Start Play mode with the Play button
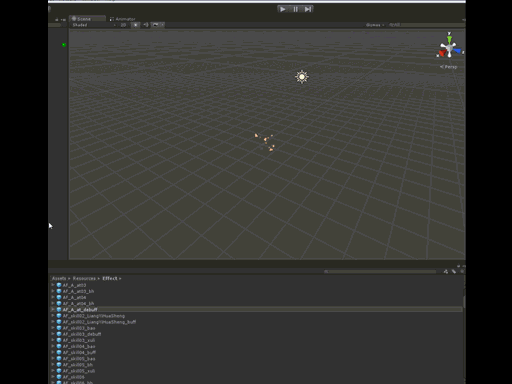The image size is (512, 384). [282, 9]
